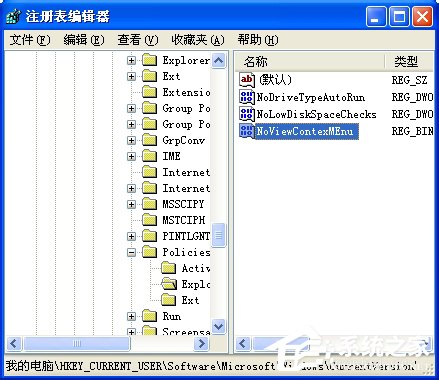Collapse the Policies key
This screenshot has height=380, width=439.
pyautogui.click(x=131, y=252)
